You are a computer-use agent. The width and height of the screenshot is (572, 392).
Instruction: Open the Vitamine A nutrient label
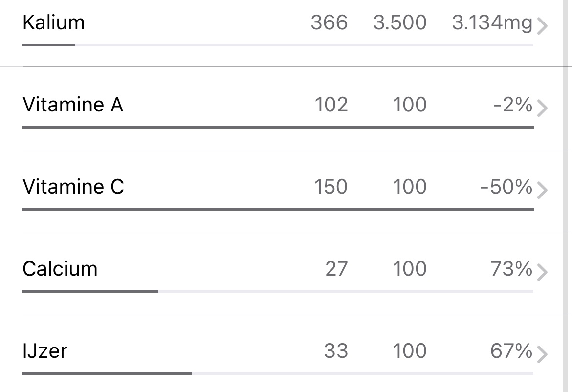point(73,105)
